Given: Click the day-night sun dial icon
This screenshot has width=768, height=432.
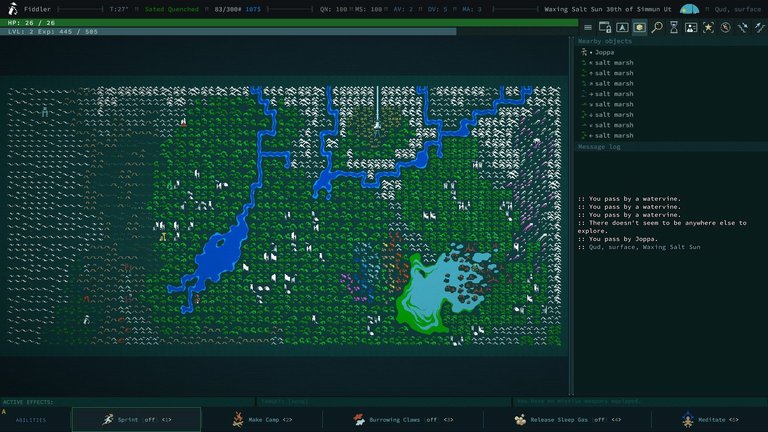Looking at the screenshot, I should click(689, 9).
